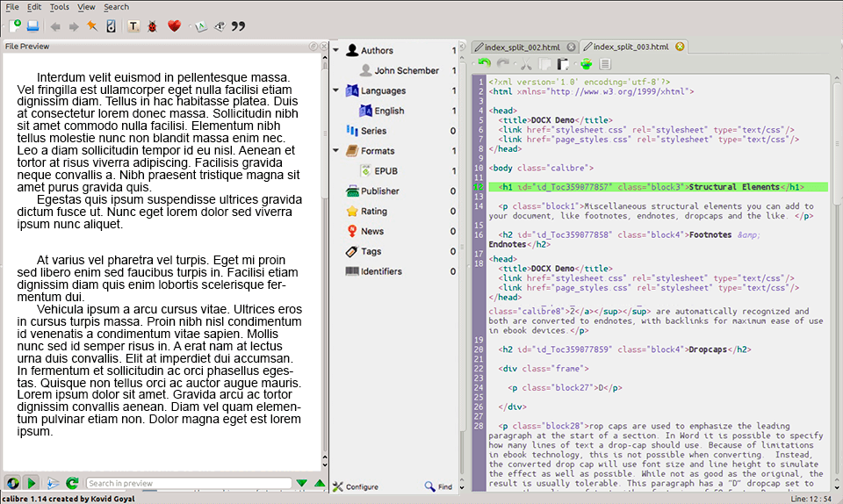The height and width of the screenshot is (504, 843).
Task: Click the back arrow in main toolbar
Action: [x=54, y=26]
